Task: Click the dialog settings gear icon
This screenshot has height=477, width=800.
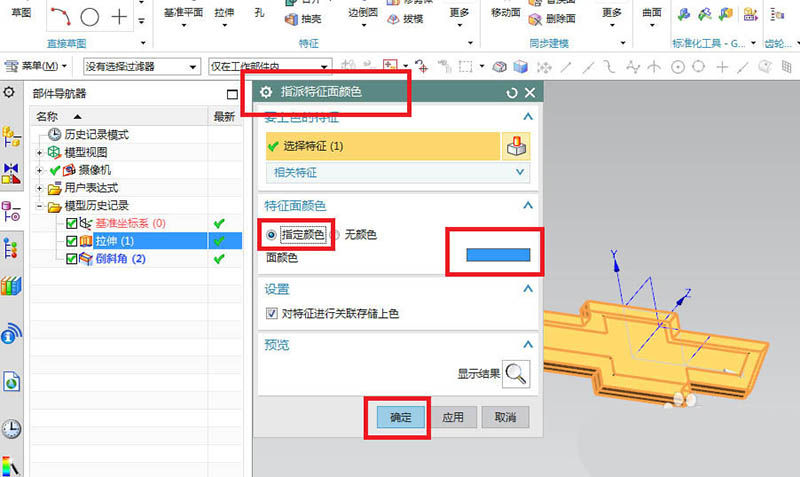Action: [266, 92]
